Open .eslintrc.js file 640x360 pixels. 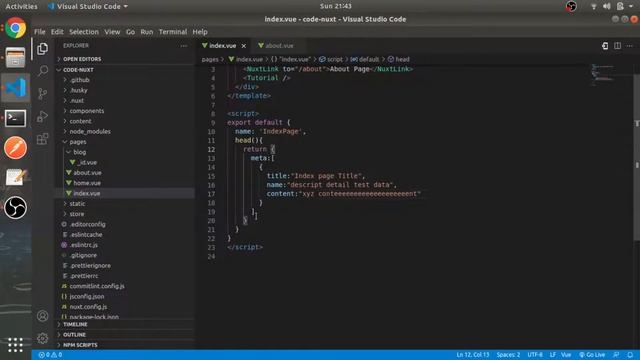[x=84, y=245]
